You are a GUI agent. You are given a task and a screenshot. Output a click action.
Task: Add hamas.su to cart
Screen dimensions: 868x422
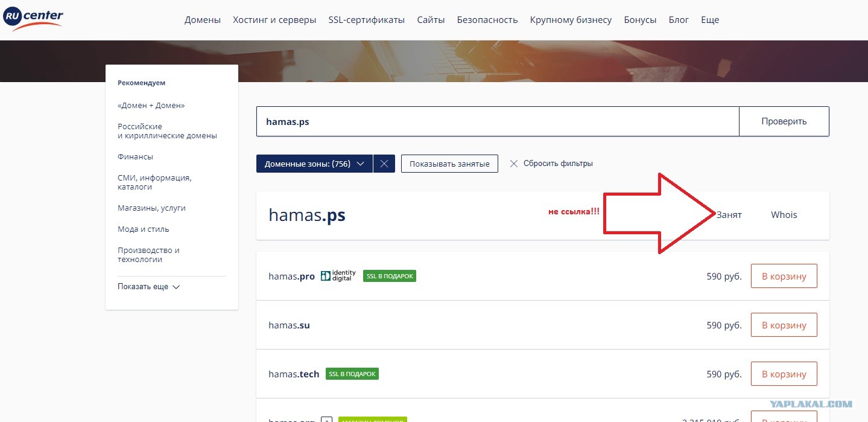coord(784,325)
